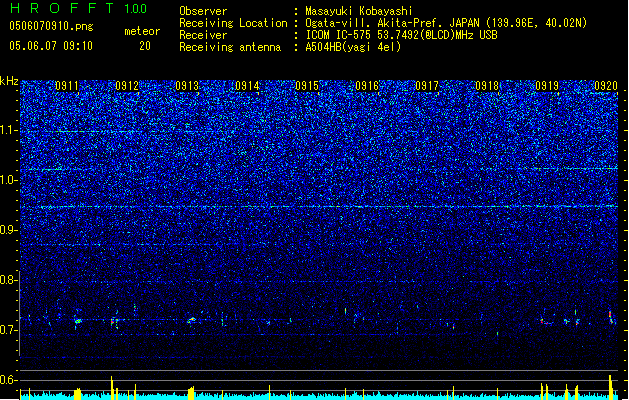Click the 0915 time marker
Screen dimensions: 629x400
(307, 86)
